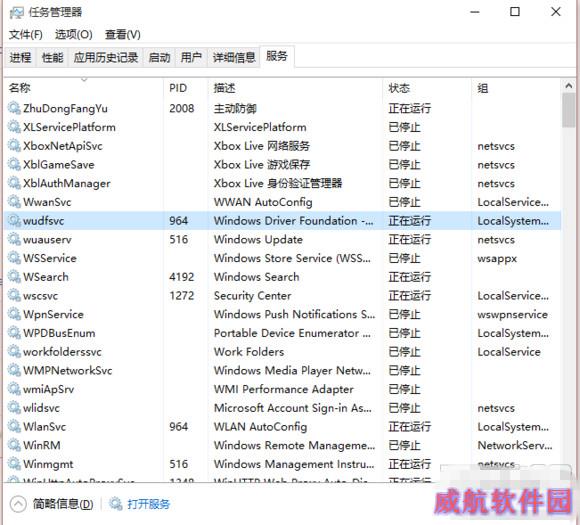Click the WLAN AutoConfig description

pyautogui.click(x=260, y=427)
